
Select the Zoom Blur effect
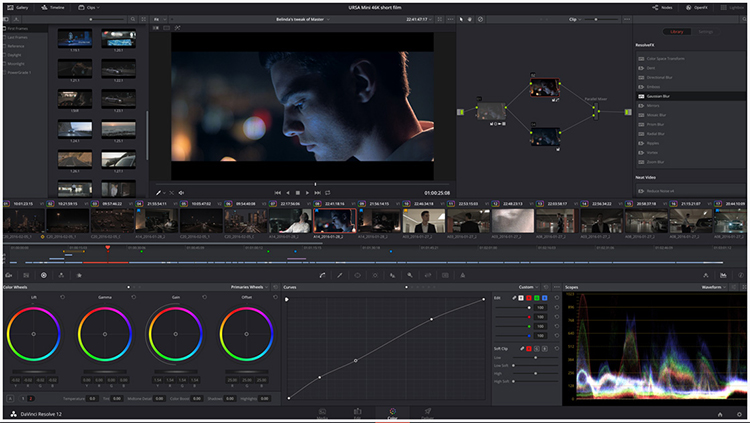pos(689,162)
